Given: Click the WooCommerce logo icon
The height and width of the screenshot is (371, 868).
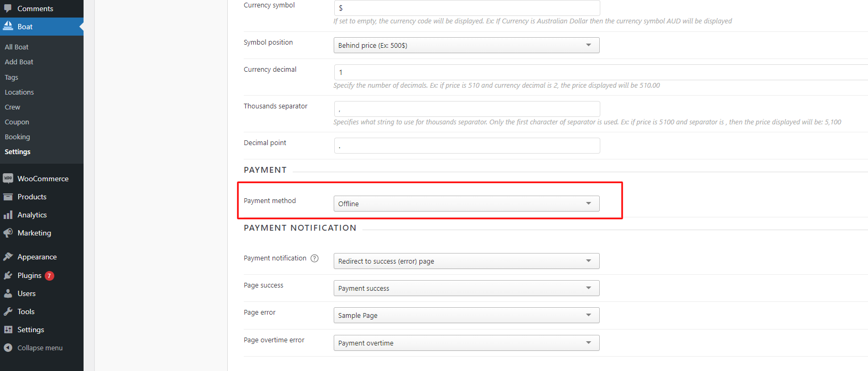Looking at the screenshot, I should click(x=8, y=179).
